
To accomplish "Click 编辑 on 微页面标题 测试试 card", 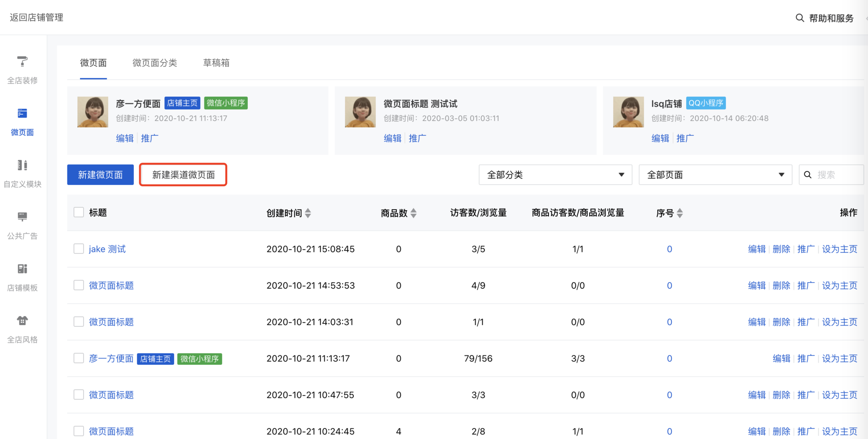I will pos(392,138).
